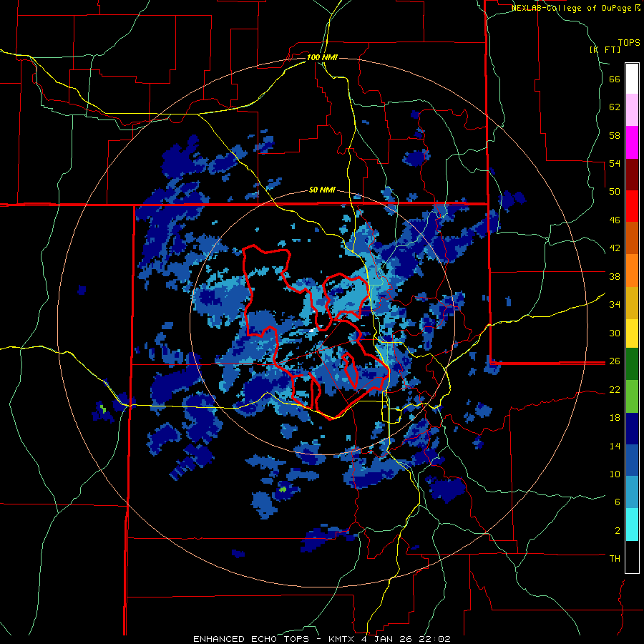Click the "18" legend value

[x=615, y=417]
